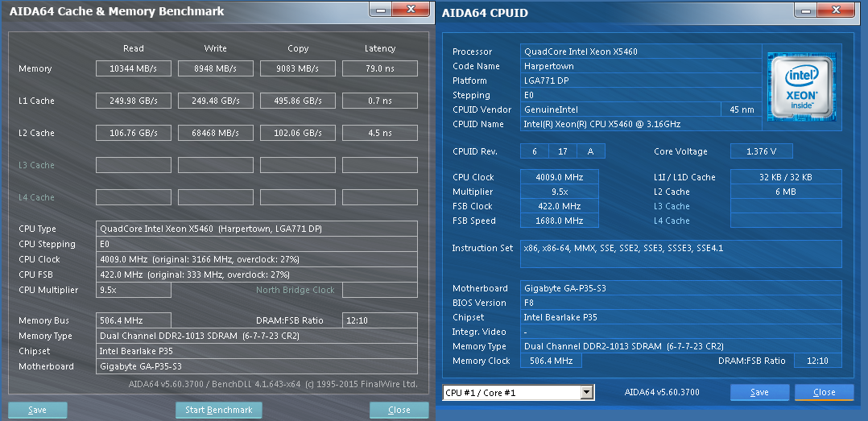This screenshot has width=868, height=421.
Task: Click L2 Cache 6 MB value
Action: click(x=786, y=192)
